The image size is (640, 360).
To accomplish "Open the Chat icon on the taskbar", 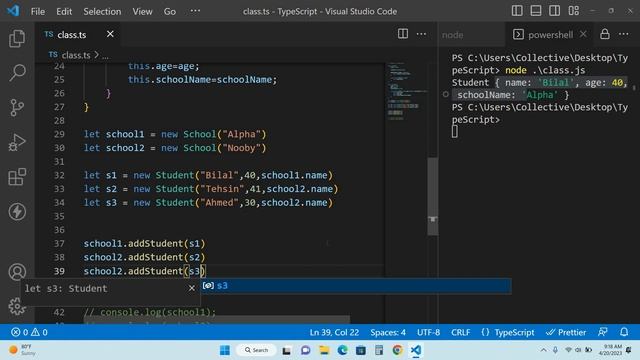I will [x=305, y=350].
